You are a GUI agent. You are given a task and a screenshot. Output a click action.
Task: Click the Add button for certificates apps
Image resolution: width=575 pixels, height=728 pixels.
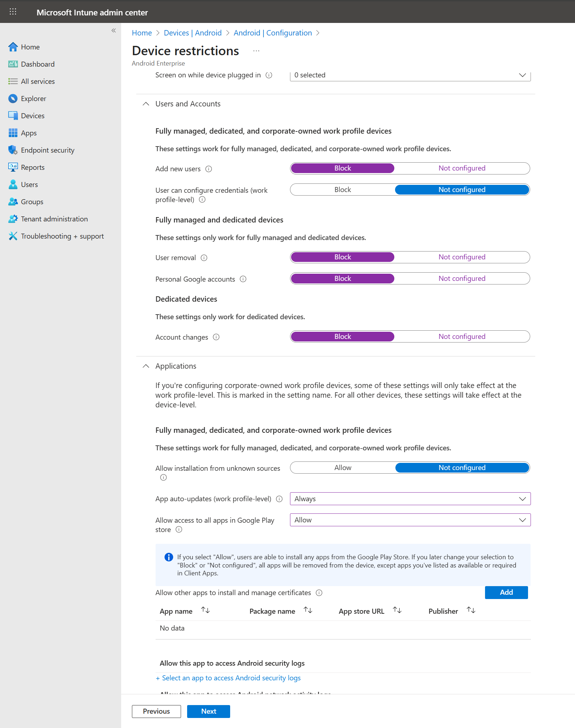pos(506,593)
